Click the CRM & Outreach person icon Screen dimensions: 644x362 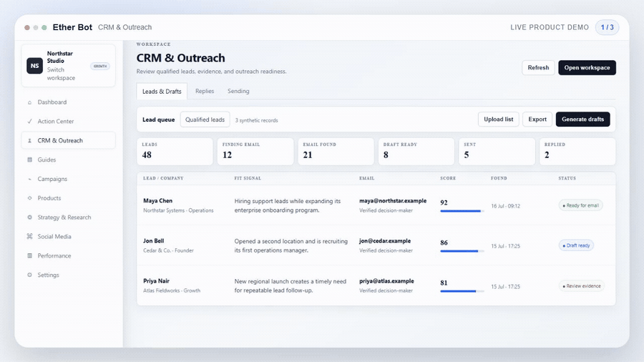[x=29, y=140]
